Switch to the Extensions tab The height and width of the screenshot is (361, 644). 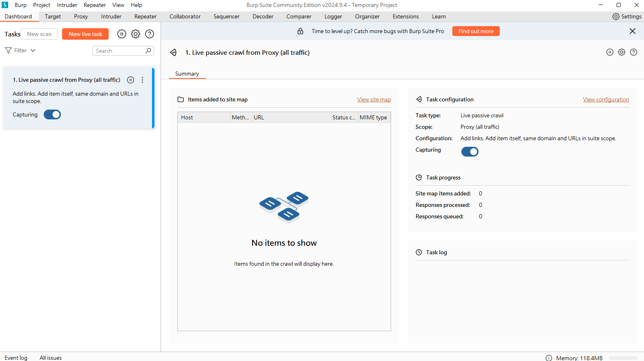(x=406, y=16)
